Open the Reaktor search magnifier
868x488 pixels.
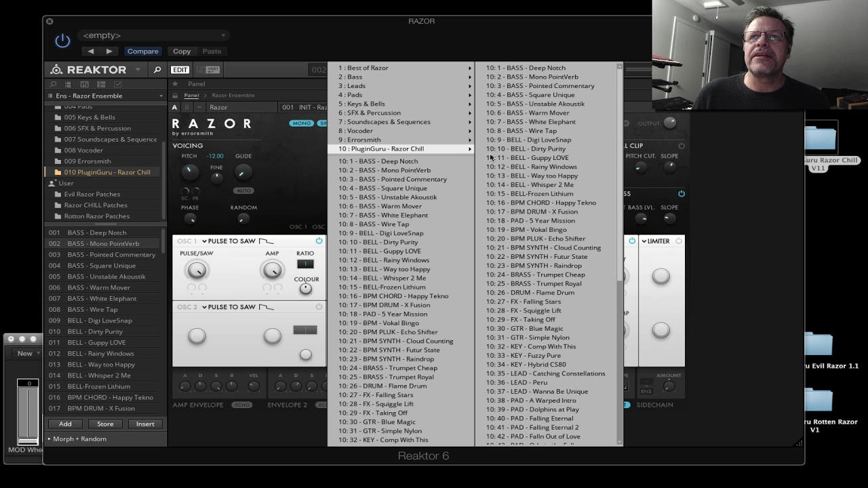(157, 70)
